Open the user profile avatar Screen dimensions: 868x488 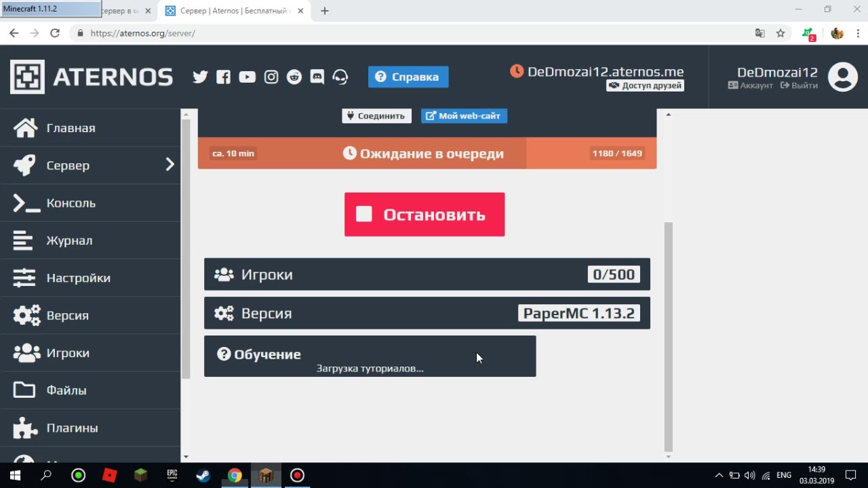pos(843,77)
